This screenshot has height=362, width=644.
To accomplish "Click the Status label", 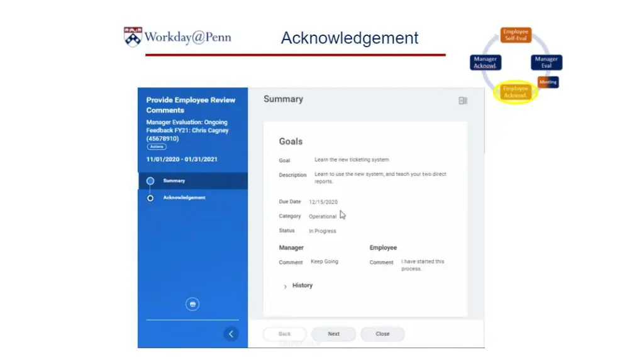I will tap(287, 231).
